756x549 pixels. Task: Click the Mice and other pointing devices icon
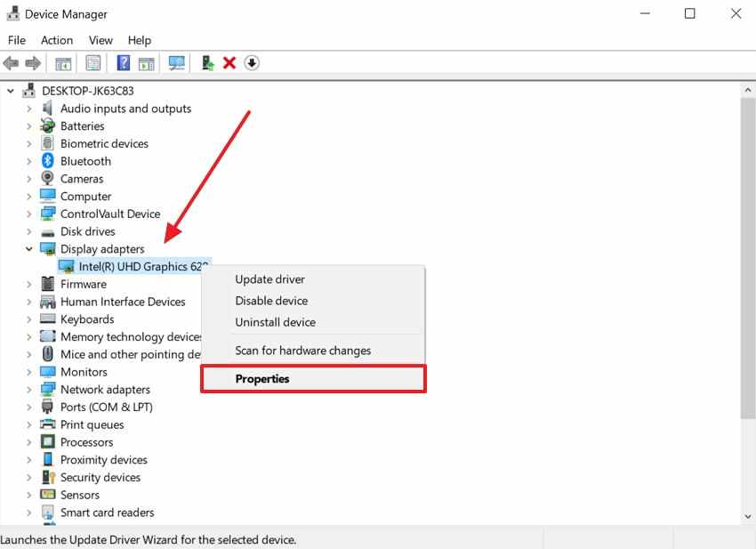coord(47,353)
